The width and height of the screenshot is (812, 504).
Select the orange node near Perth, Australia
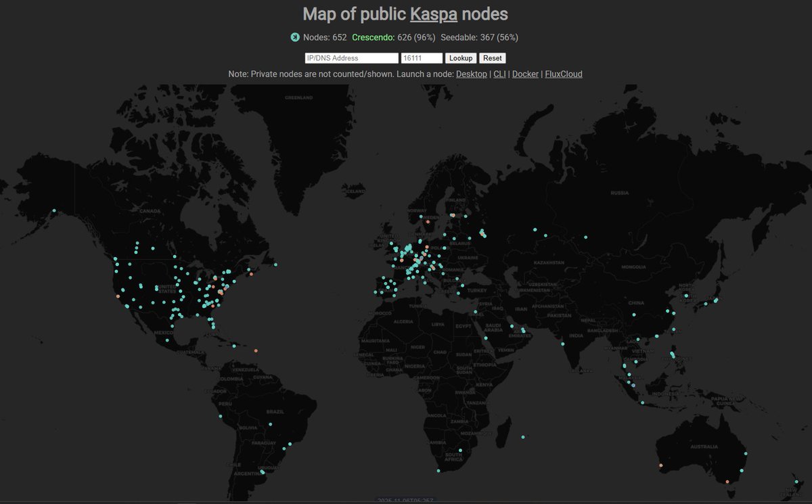click(661, 465)
